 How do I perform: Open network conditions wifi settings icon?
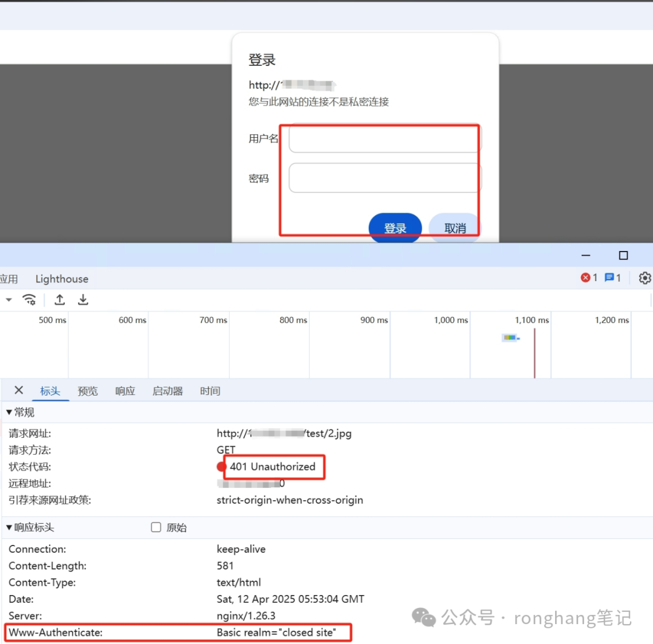click(29, 300)
